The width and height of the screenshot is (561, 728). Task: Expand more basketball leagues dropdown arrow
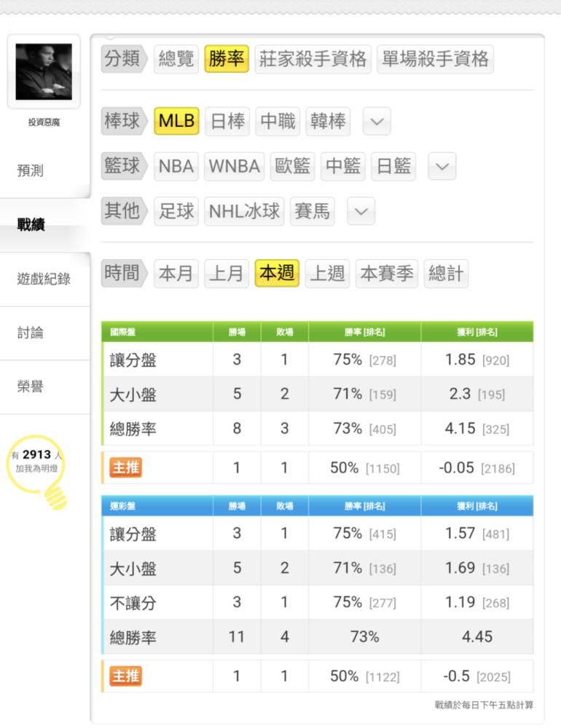point(442,166)
